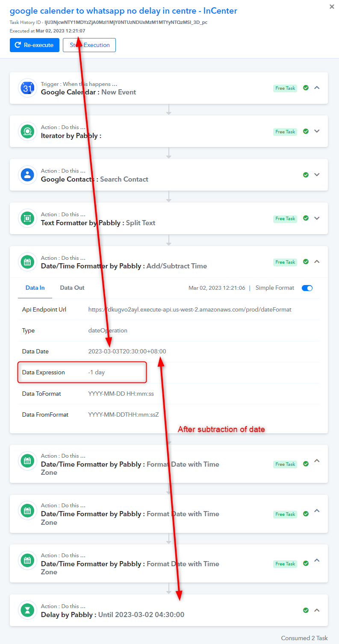339x644 pixels.
Task: Expand the Iterator by Pabbly step
Action: [317, 131]
